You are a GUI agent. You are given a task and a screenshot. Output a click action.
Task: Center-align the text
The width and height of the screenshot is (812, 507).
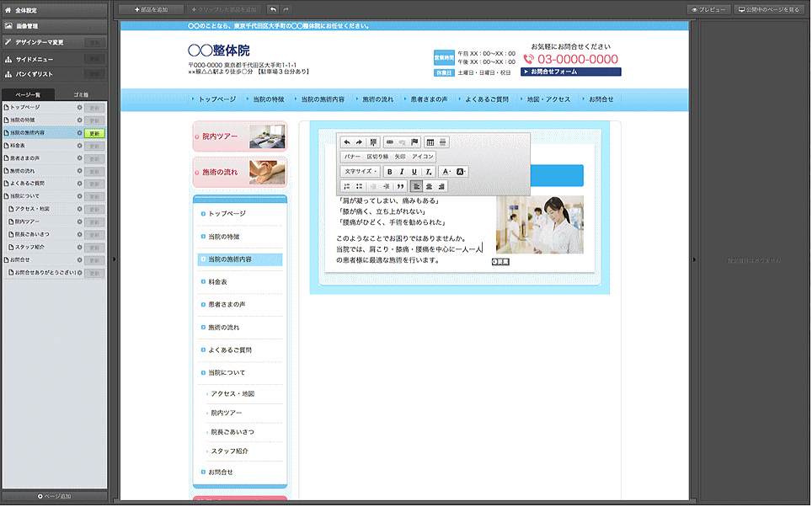coord(429,186)
